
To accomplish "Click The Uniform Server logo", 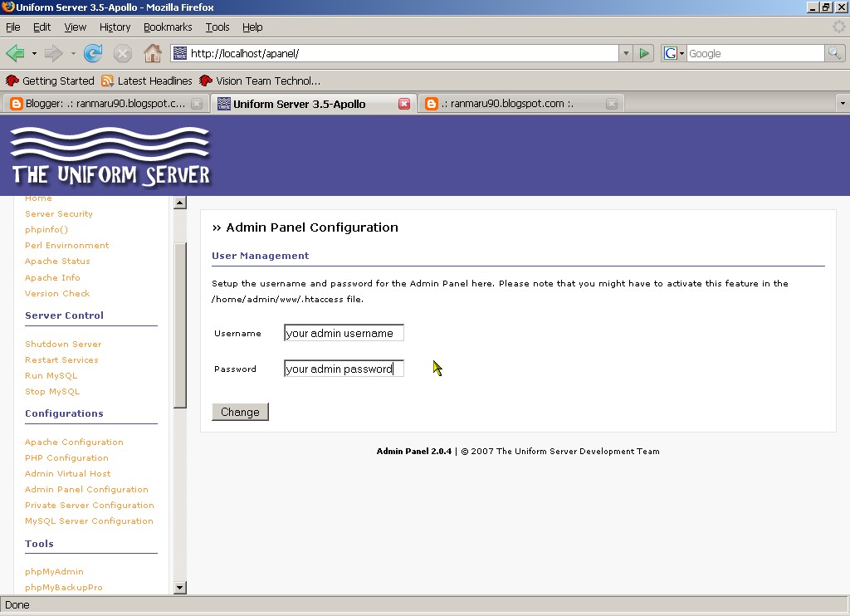I will [110, 157].
